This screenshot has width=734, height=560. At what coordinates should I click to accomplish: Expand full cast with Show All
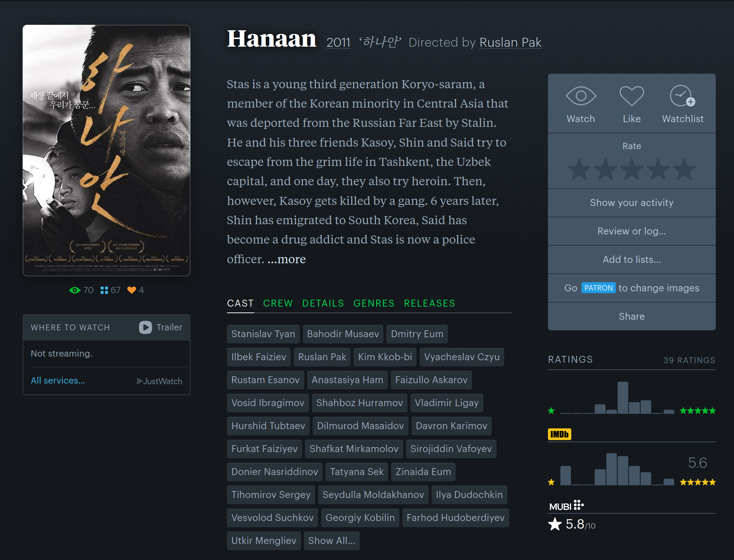[332, 541]
